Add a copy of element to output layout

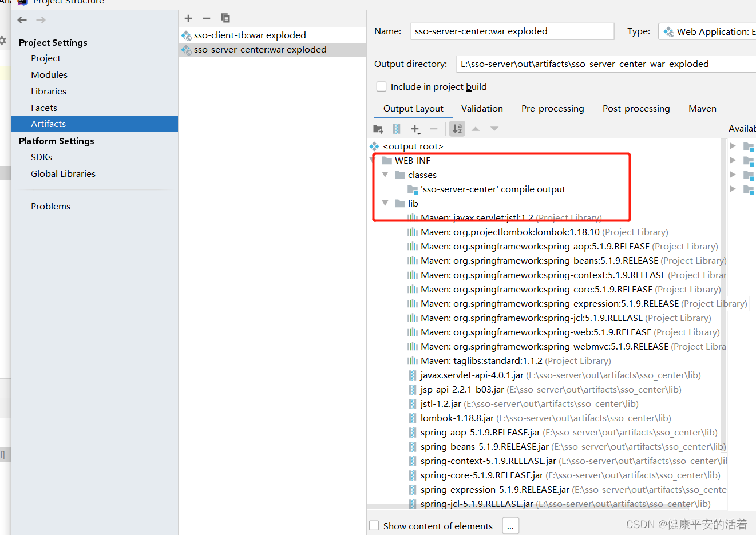[415, 129]
